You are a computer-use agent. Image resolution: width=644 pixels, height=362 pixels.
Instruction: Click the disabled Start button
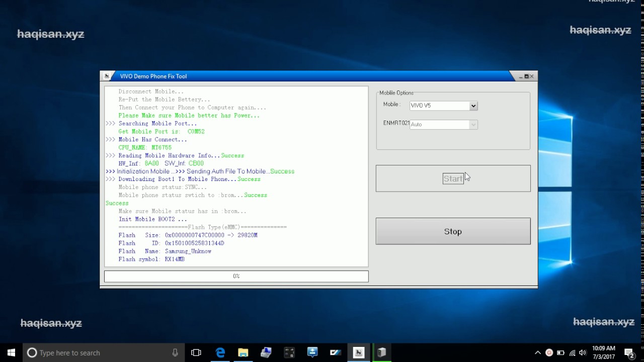point(453,178)
